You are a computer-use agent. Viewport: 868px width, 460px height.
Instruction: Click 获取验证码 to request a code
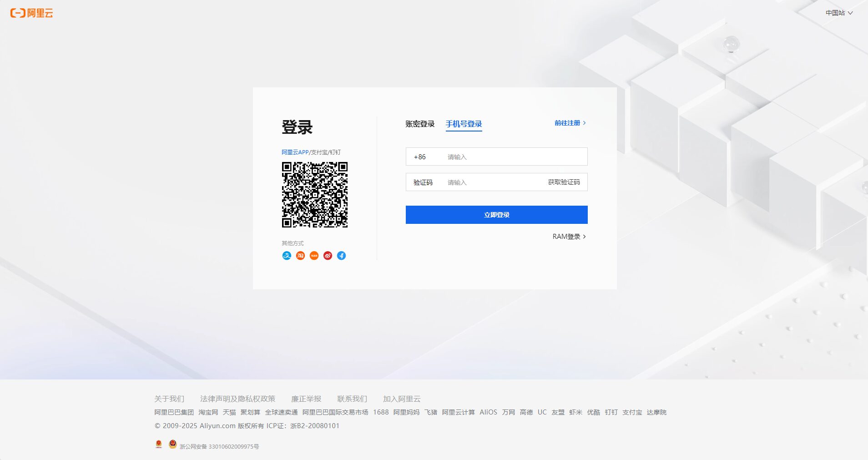(x=564, y=182)
